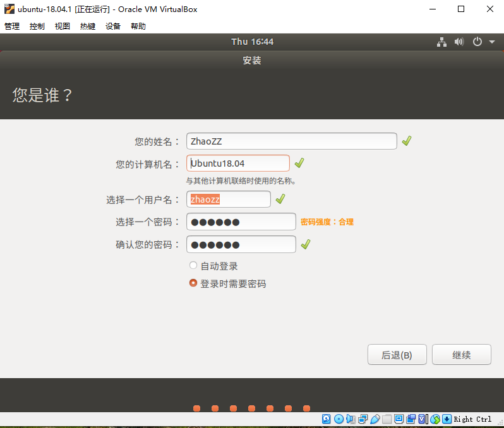This screenshot has height=428, width=504.
Task: Click the 您是谁？ heading
Action: 42,95
